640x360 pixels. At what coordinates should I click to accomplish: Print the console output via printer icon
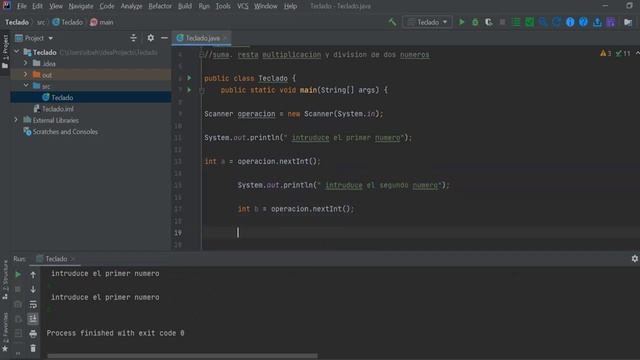(33, 334)
